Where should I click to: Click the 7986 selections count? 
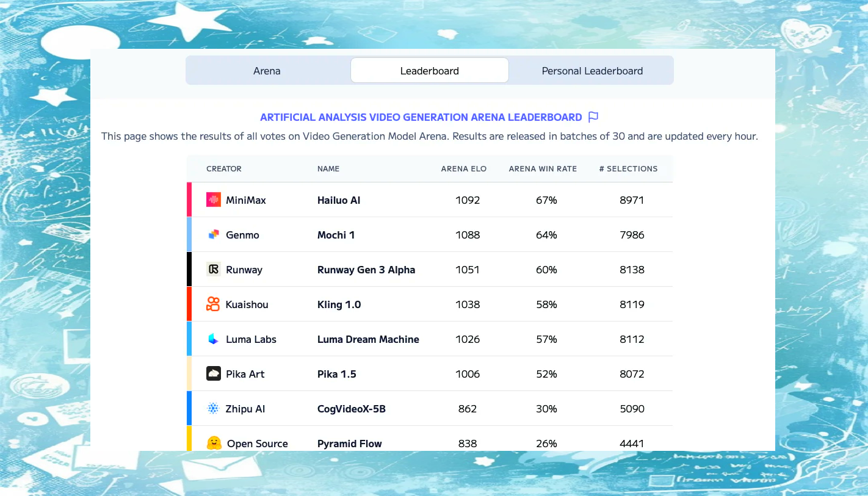pos(632,235)
